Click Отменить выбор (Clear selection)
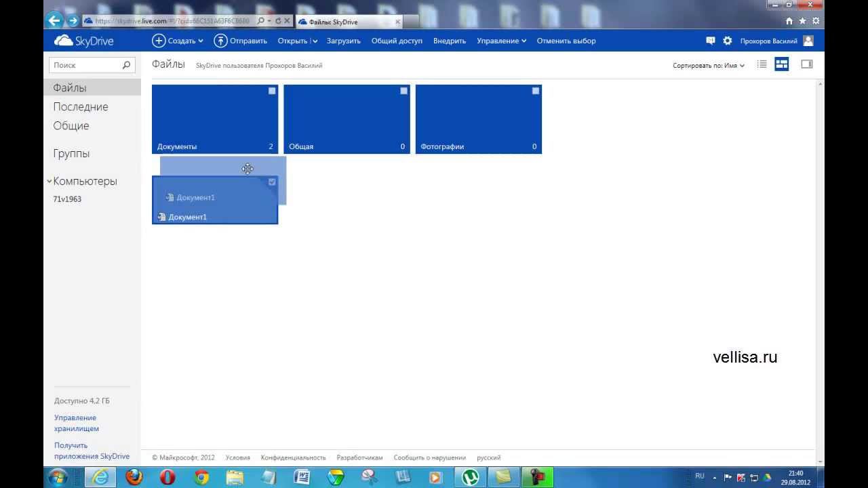The image size is (868, 488). (x=566, y=41)
